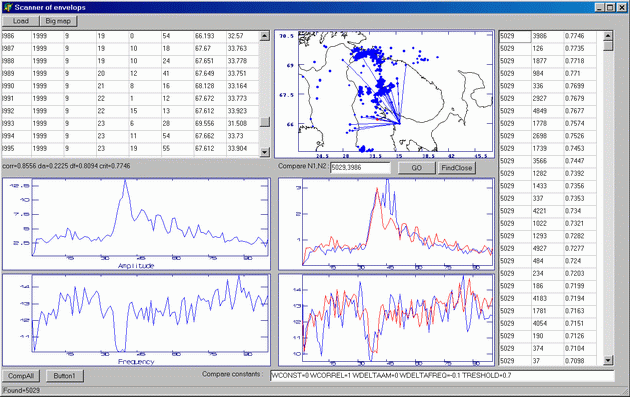Select result cell 4183

(547, 298)
